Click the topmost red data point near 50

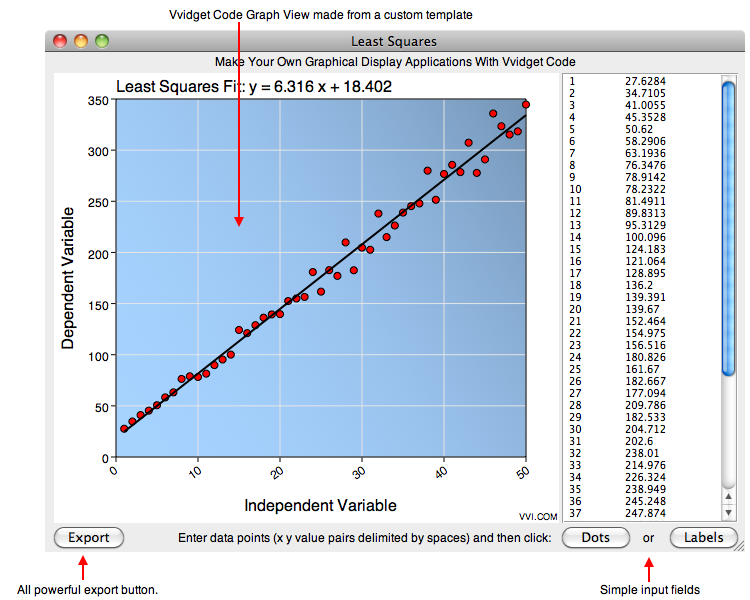[526, 104]
